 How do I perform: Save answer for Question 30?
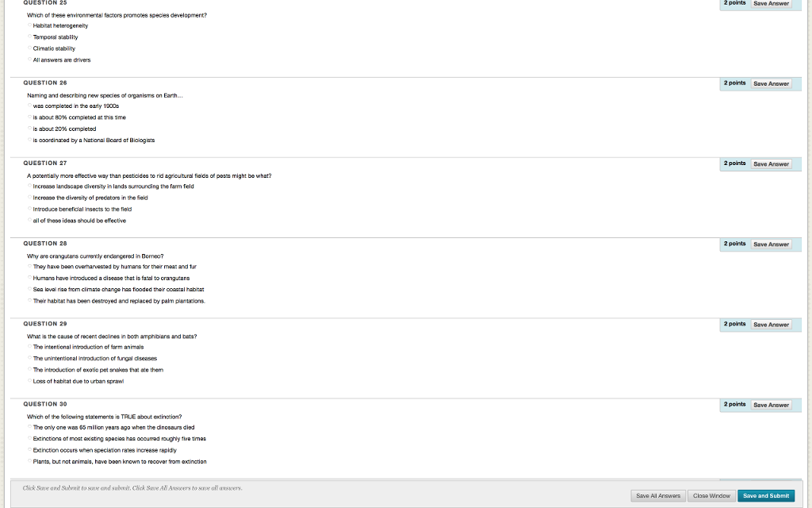click(771, 405)
